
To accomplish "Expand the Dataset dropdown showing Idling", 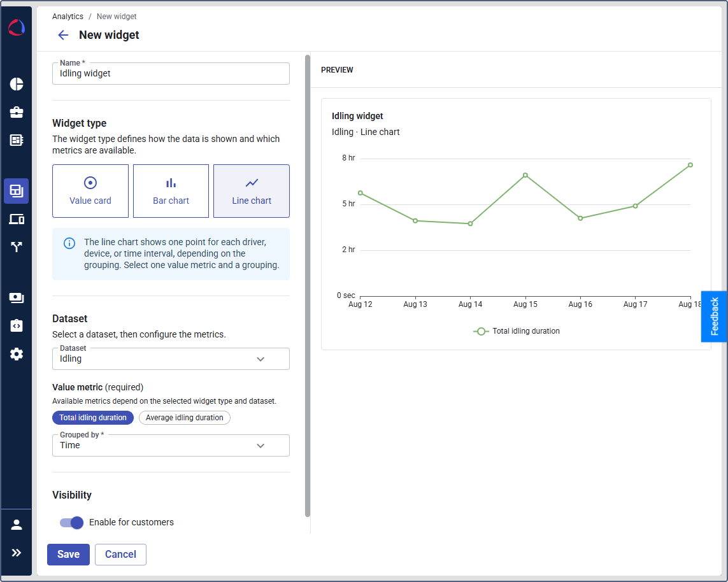I will point(171,358).
